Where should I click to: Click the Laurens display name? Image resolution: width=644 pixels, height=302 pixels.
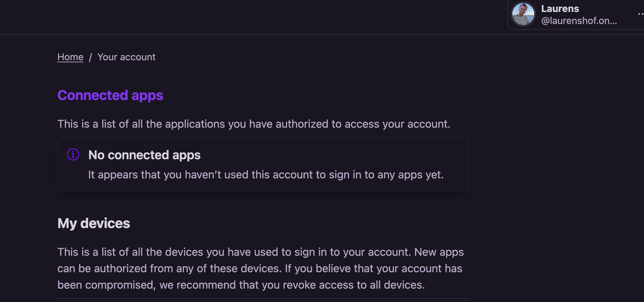coord(560,9)
